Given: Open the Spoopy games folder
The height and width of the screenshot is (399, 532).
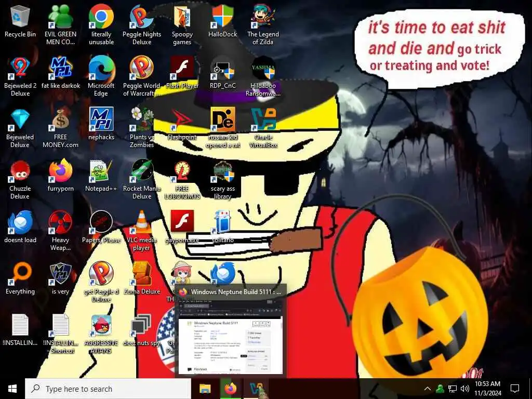Looking at the screenshot, I should pos(182,17).
